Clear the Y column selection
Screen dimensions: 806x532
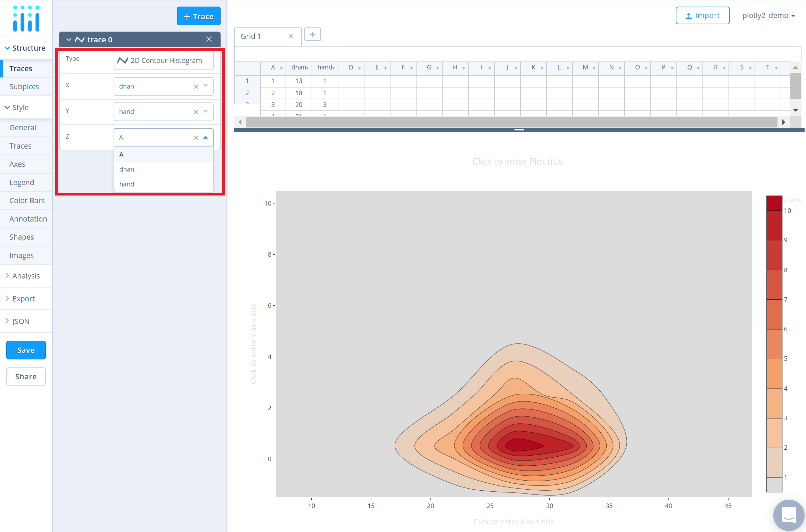(x=196, y=112)
